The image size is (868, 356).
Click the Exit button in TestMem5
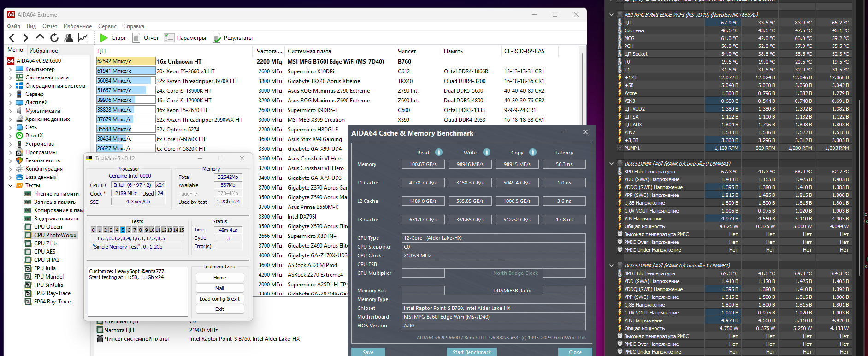220,309
